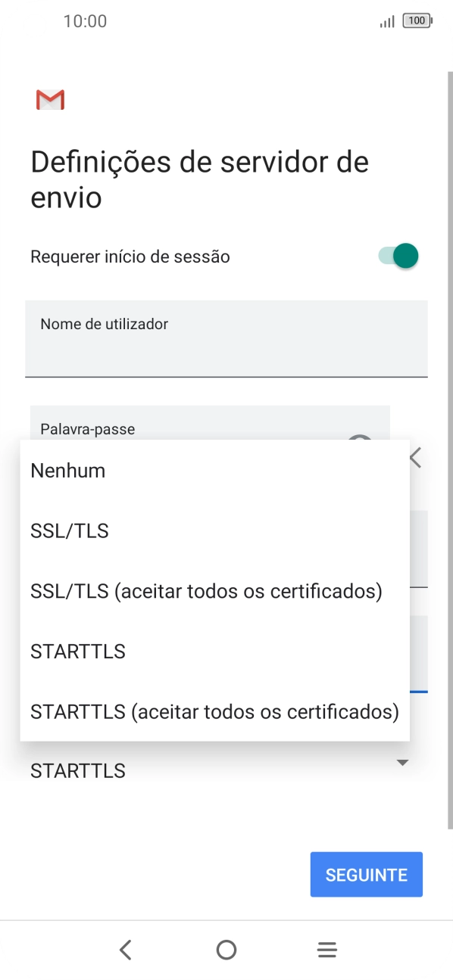Click the battery indicator in status bar

[417, 21]
